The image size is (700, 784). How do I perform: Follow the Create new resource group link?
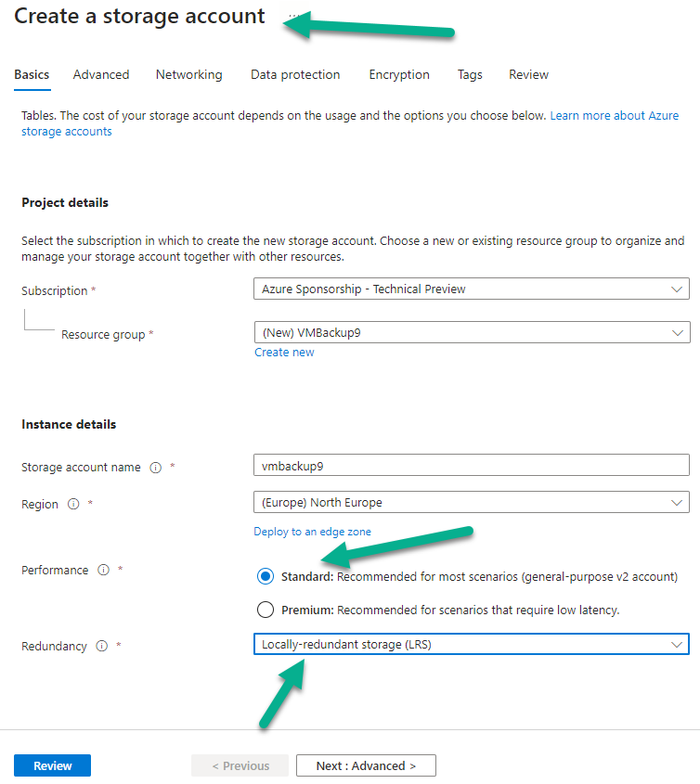(284, 353)
